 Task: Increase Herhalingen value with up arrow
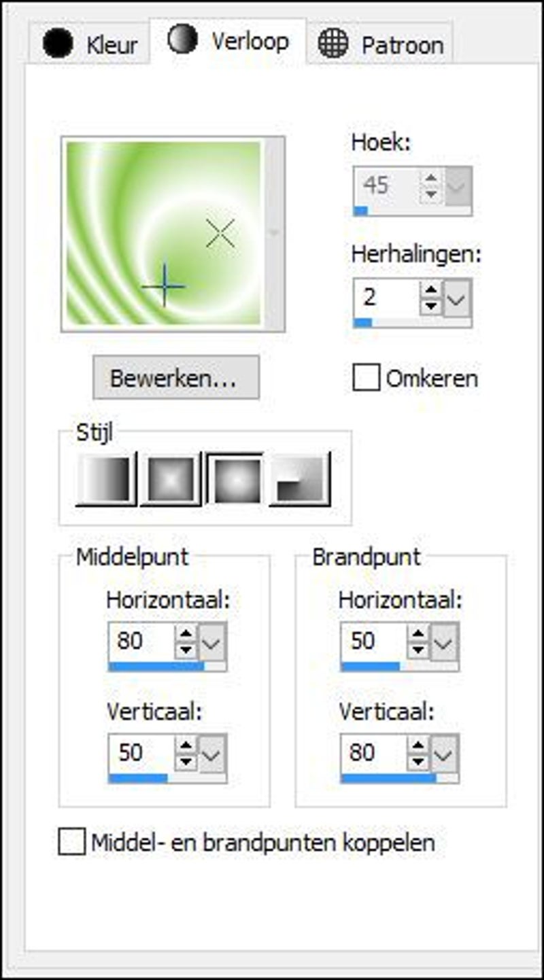click(x=431, y=291)
